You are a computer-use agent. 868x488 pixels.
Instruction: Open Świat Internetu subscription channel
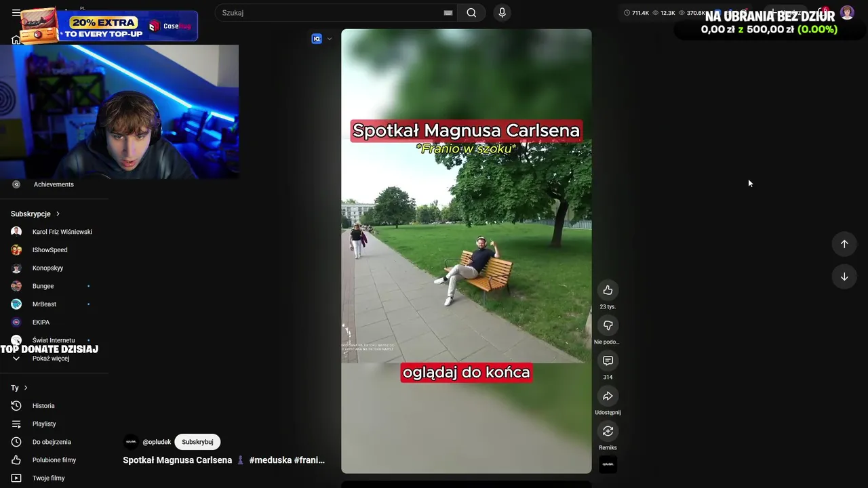tap(54, 340)
